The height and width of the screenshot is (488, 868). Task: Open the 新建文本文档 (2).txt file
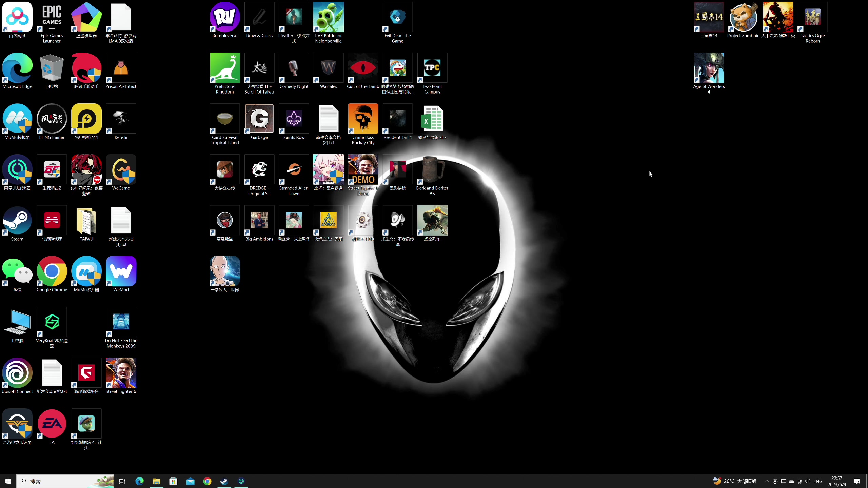click(x=329, y=125)
